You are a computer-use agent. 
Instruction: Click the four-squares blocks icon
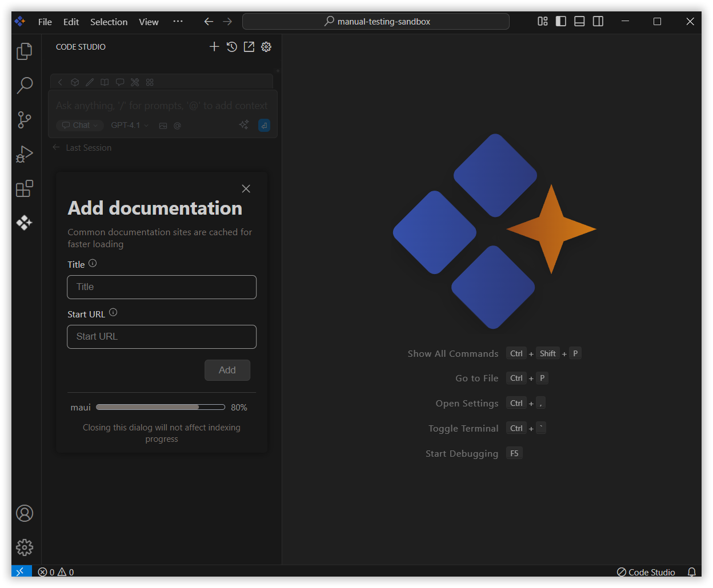point(150,82)
